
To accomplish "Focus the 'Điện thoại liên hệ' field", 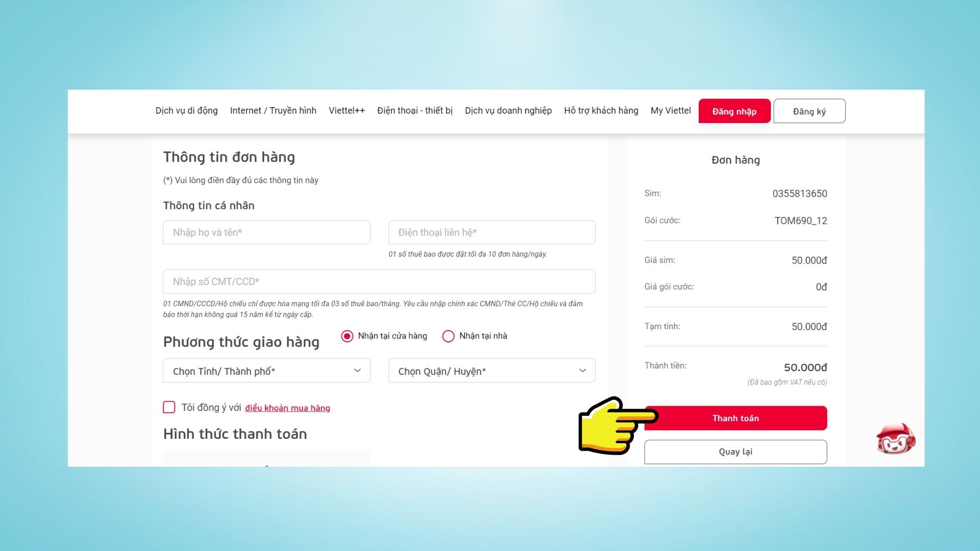I will 492,232.
